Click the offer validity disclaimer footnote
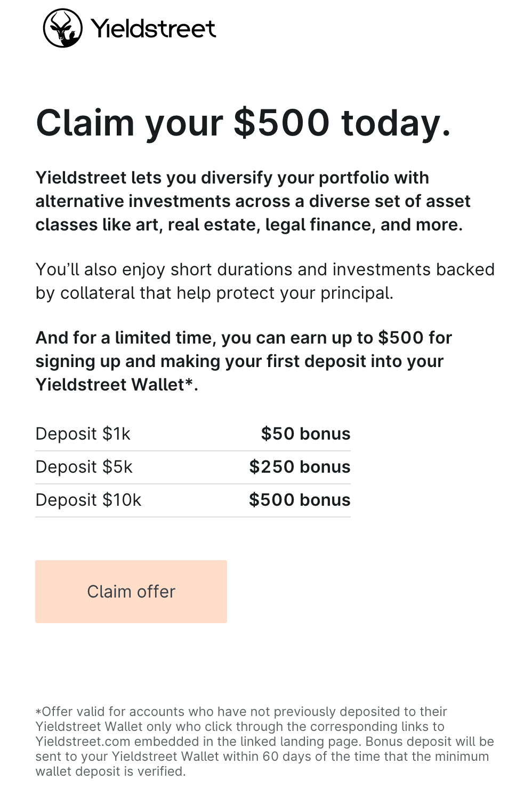Image resolution: width=532 pixels, height=796 pixels. coord(264,741)
